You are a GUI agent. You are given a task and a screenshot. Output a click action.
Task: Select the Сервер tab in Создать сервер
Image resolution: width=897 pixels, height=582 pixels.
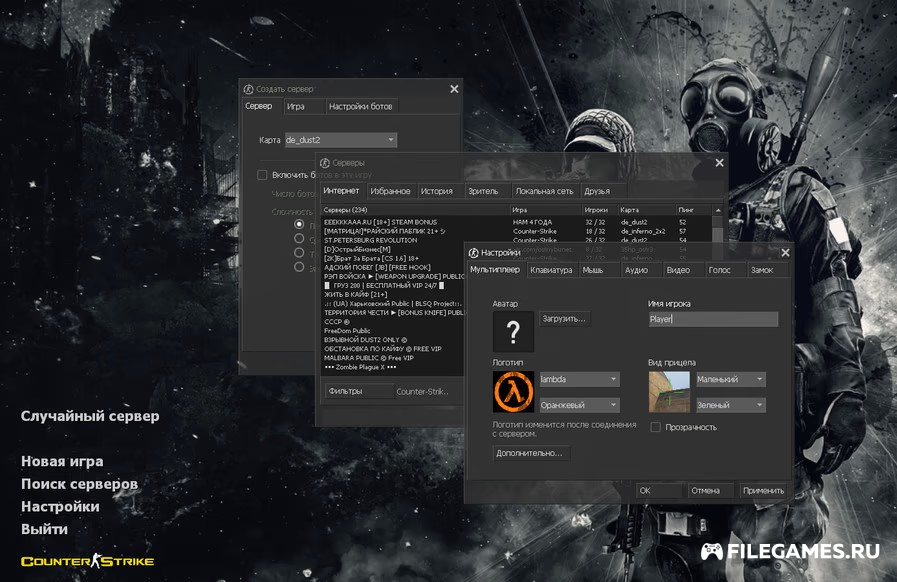(x=259, y=106)
